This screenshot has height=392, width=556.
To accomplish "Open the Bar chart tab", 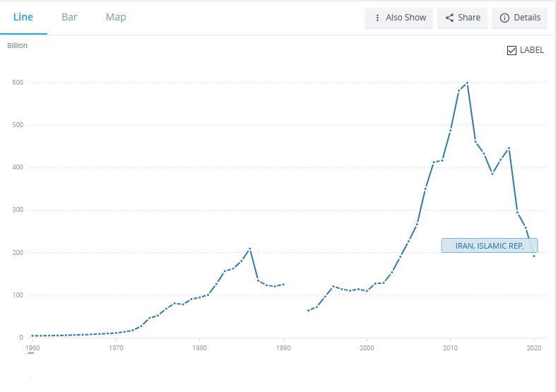I will point(69,17).
